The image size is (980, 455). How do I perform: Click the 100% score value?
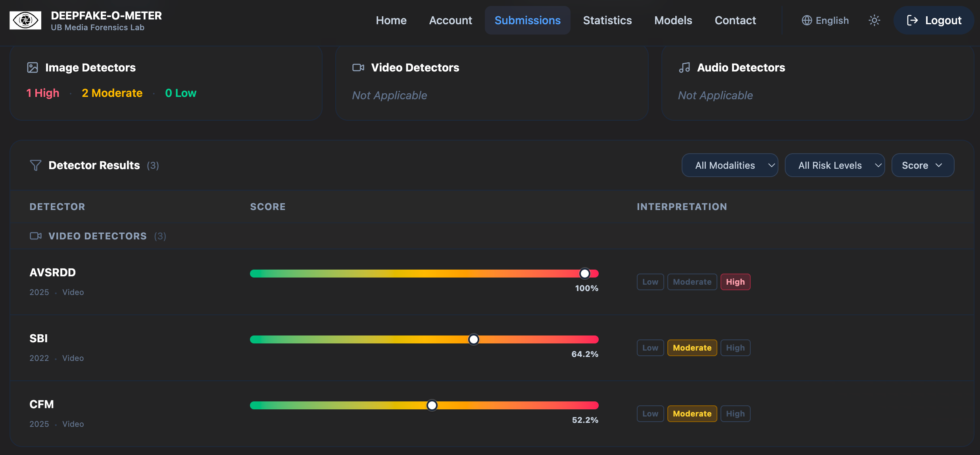(x=586, y=288)
